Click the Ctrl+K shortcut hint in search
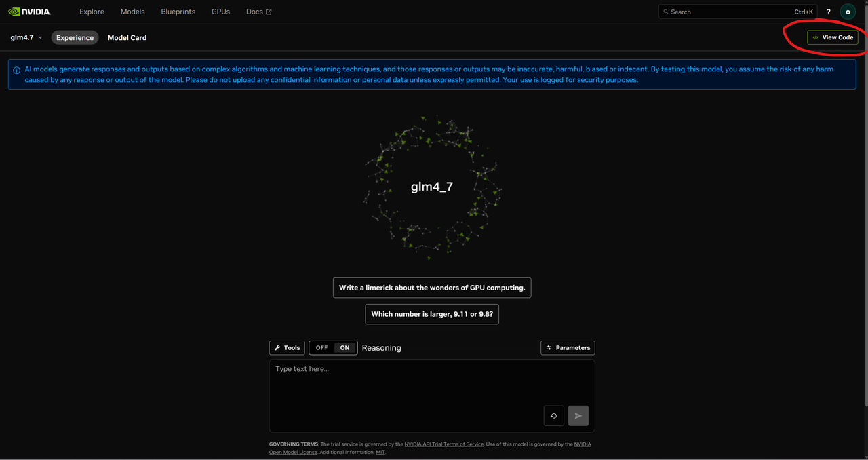Viewport: 868px width, 460px height. 804,12
